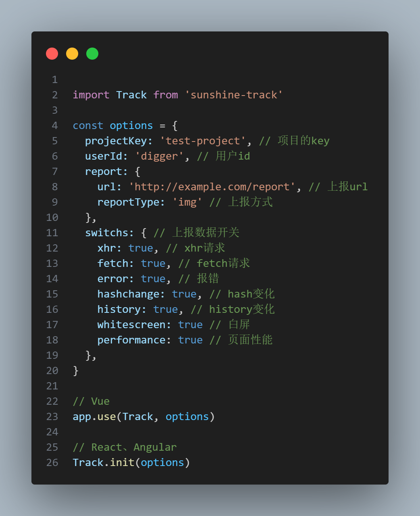The image size is (420, 516).
Task: Click the green maximize window dot
Action: pyautogui.click(x=92, y=54)
